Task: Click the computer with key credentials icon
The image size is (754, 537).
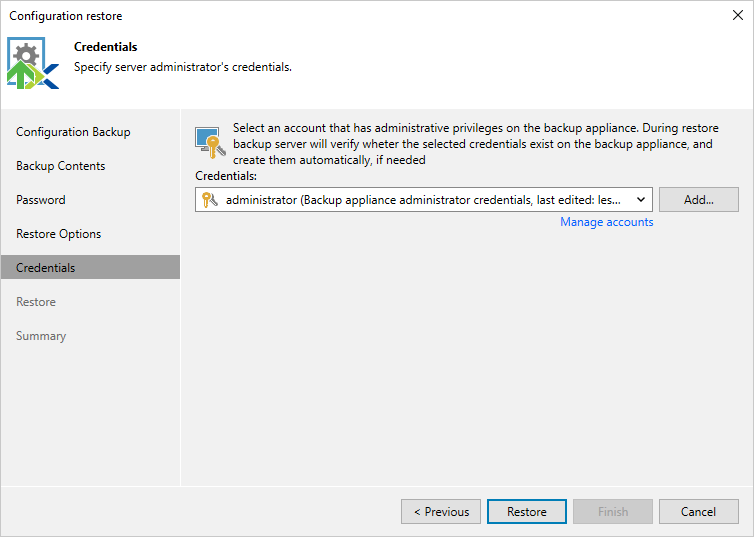Action: [209, 141]
